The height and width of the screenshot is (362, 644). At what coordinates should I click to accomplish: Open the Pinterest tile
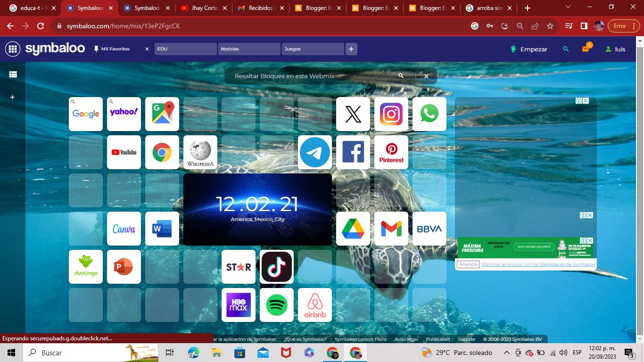(x=391, y=152)
